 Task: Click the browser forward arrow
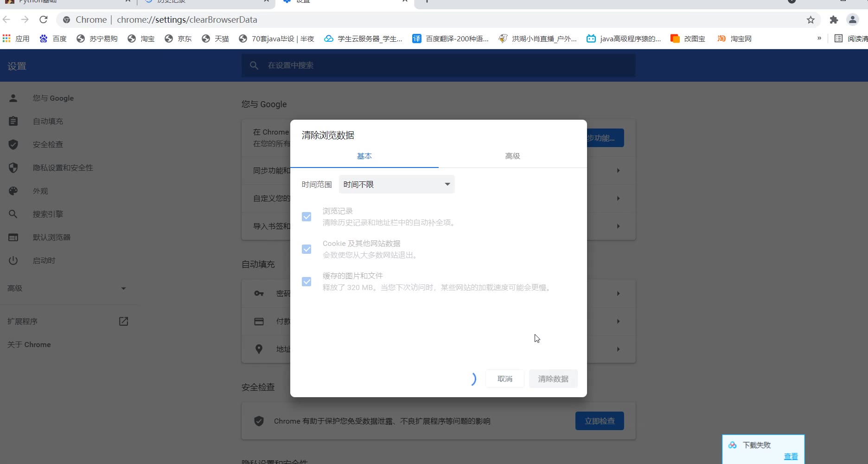tap(25, 19)
